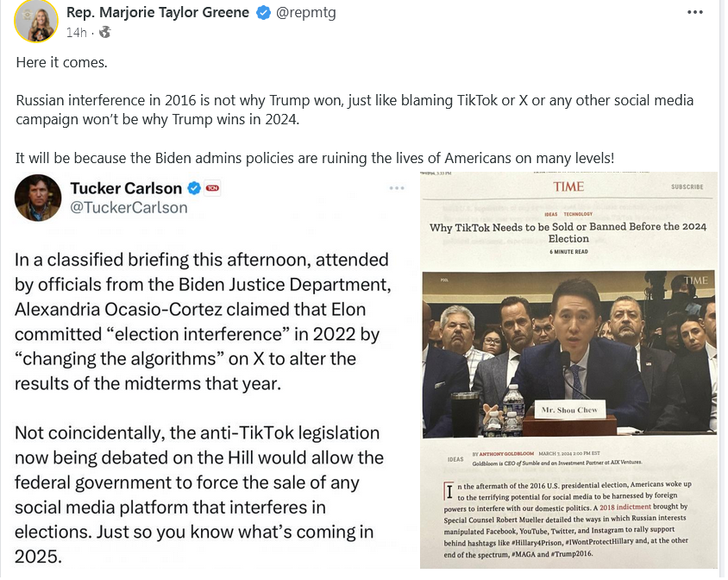Image resolution: width=728 pixels, height=580 pixels.
Task: Click the 14h post timestamp
Action: click(76, 33)
